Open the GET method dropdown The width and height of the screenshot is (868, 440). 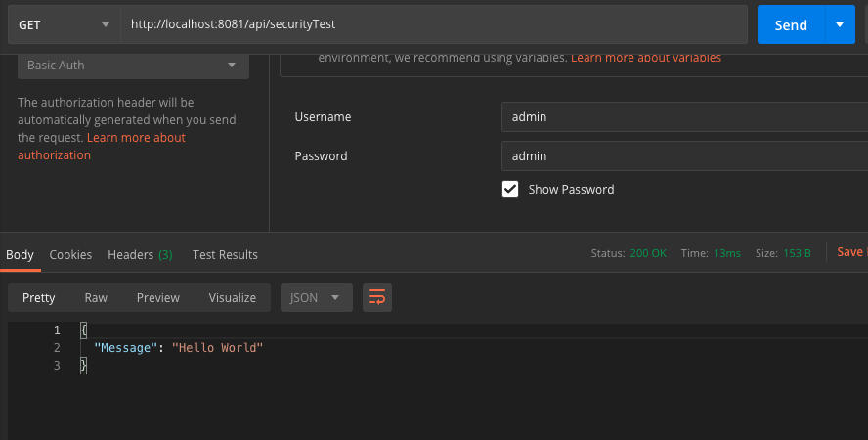tap(64, 25)
